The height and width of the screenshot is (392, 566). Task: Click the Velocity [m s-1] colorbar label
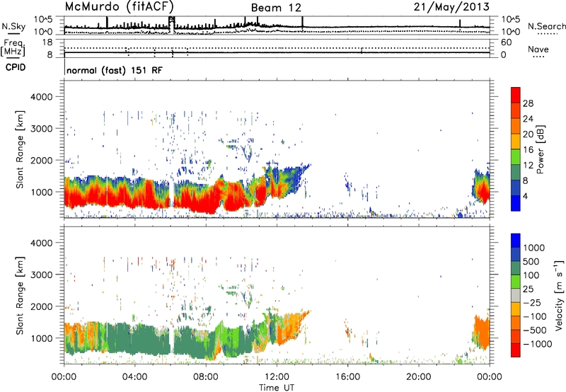[x=558, y=295]
